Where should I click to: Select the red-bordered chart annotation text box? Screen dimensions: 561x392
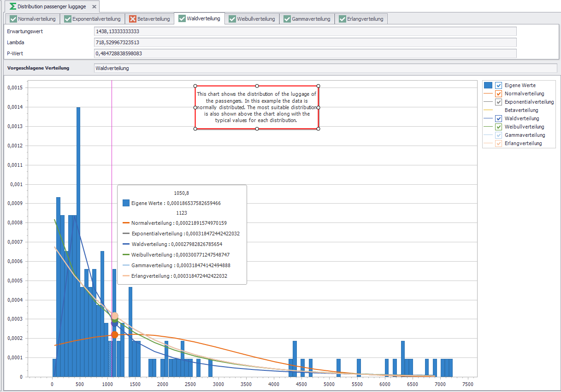tap(257, 107)
